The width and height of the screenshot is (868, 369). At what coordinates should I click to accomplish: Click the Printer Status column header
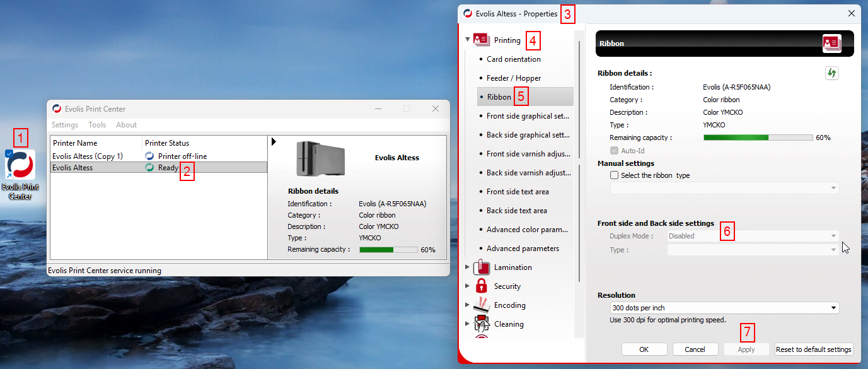[167, 143]
